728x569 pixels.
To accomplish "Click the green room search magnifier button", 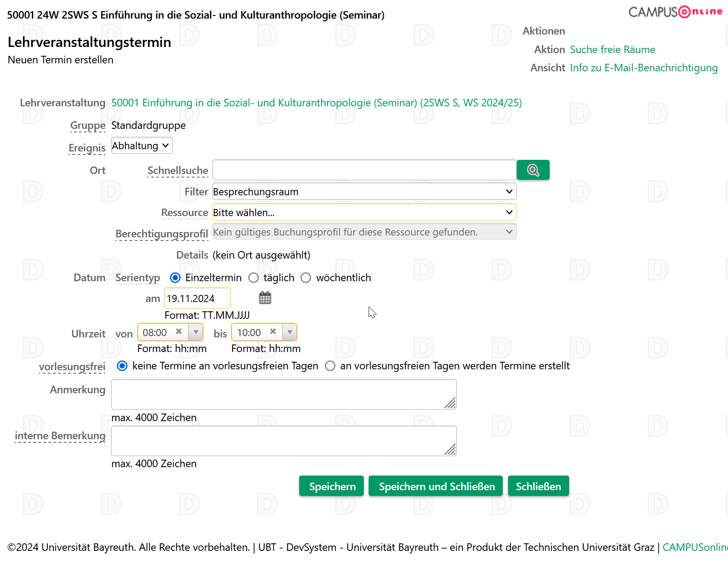I will pyautogui.click(x=533, y=170).
